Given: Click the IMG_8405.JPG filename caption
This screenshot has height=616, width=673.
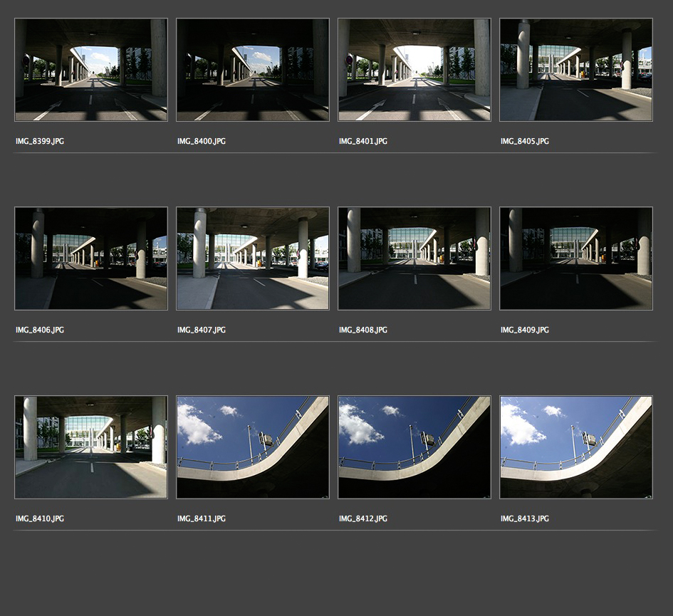Looking at the screenshot, I should 525,142.
